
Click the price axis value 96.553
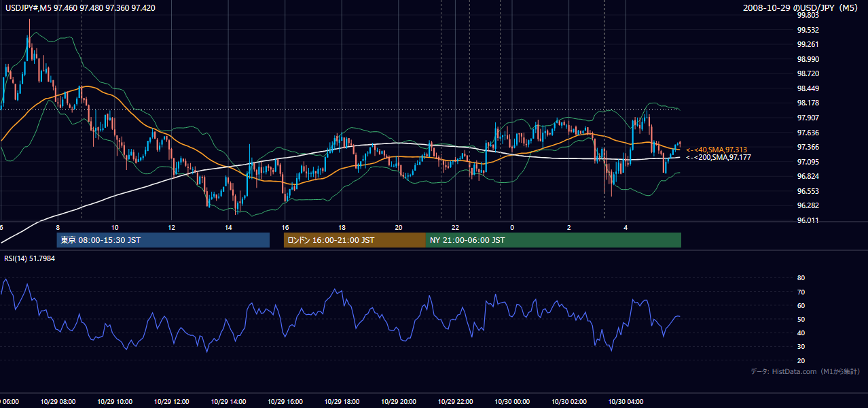click(x=808, y=191)
